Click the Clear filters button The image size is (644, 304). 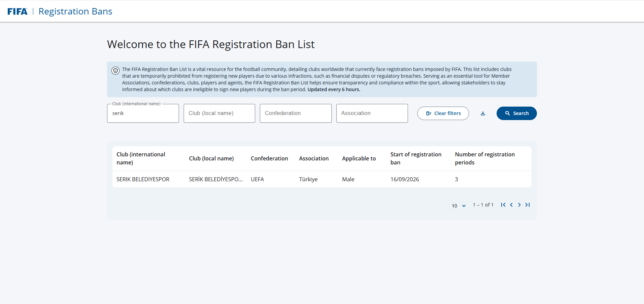coord(443,113)
